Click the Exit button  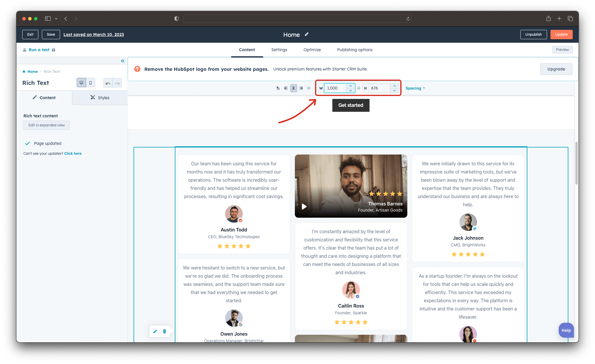30,35
